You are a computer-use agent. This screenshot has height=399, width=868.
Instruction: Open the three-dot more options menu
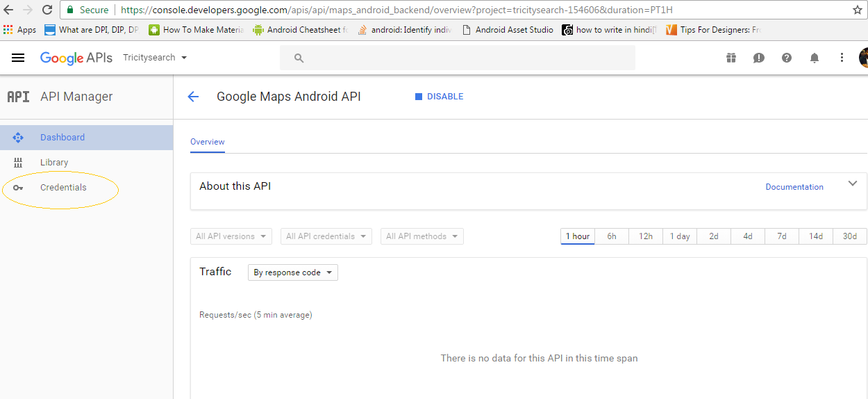[842, 58]
